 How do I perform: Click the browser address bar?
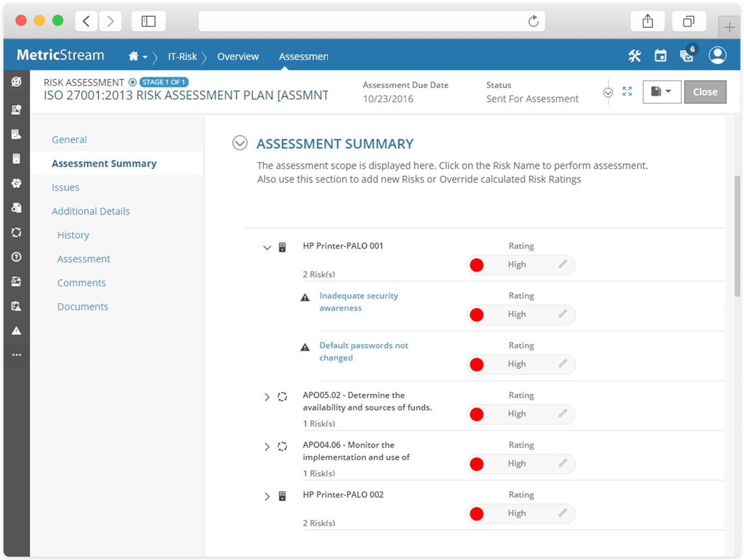pos(372,21)
